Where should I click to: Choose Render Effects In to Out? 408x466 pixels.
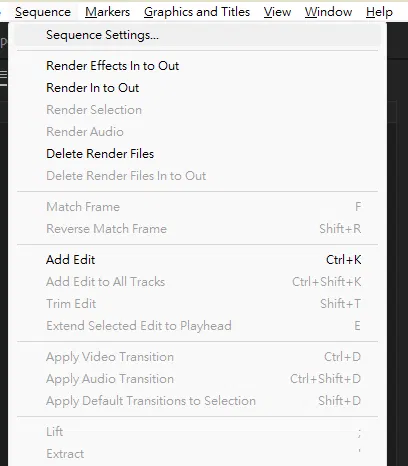tap(197, 66)
